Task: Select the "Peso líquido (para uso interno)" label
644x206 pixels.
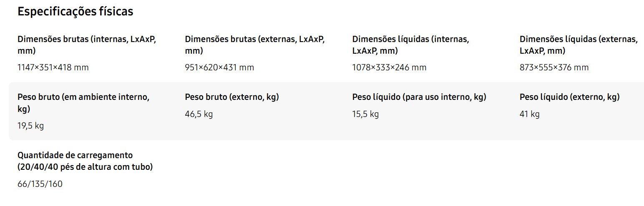Action: pos(419,97)
